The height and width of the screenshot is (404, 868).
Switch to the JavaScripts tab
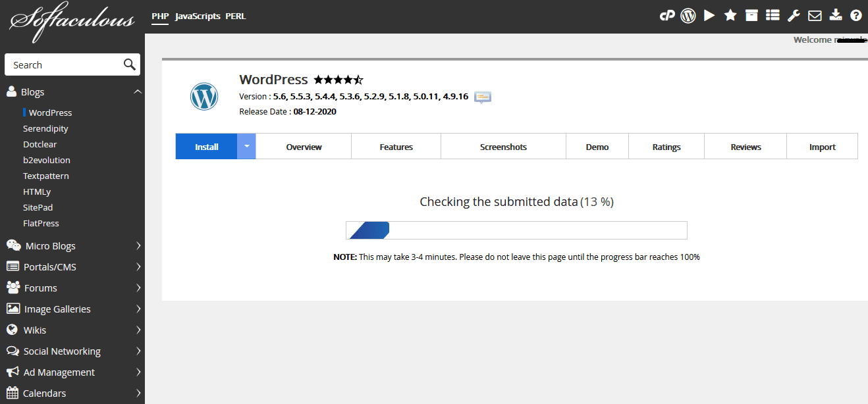coord(198,16)
